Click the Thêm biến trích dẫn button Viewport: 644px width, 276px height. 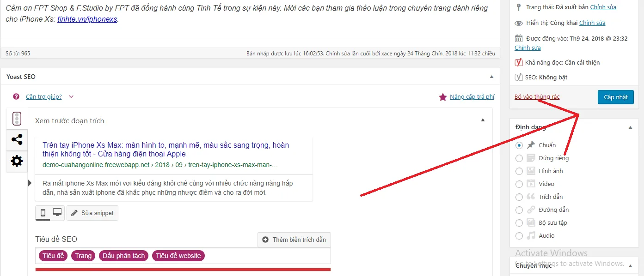point(294,240)
